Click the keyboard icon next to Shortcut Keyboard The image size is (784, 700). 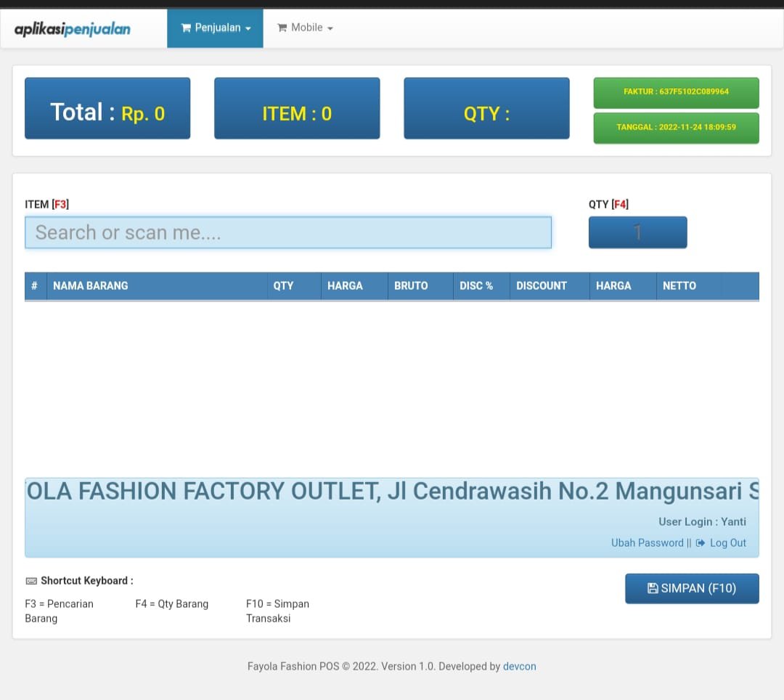[x=31, y=581]
